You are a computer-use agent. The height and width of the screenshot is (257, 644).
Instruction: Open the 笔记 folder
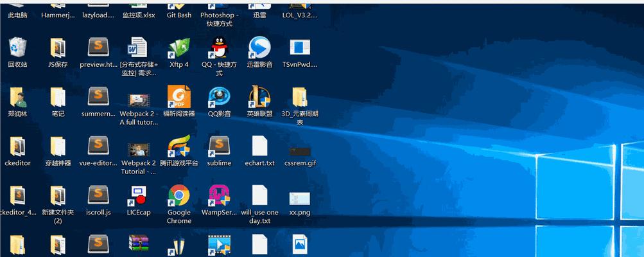click(x=58, y=97)
